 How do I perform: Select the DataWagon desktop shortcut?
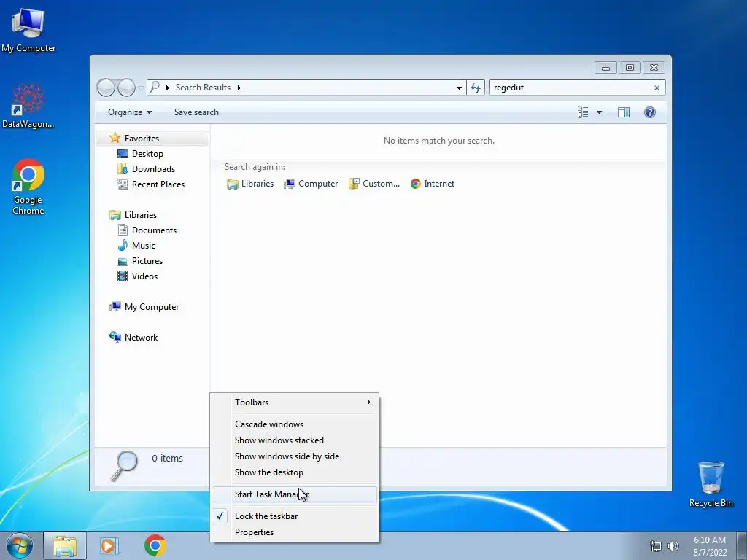28,106
